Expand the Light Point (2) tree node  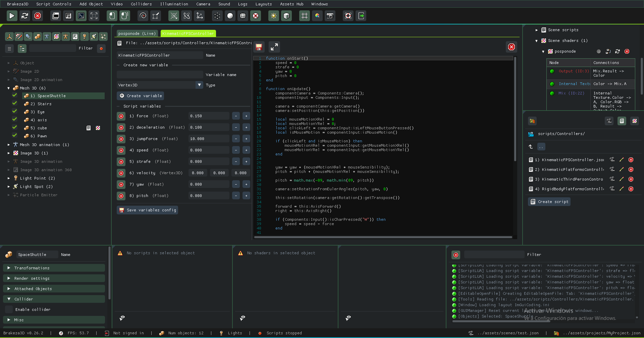(9, 178)
